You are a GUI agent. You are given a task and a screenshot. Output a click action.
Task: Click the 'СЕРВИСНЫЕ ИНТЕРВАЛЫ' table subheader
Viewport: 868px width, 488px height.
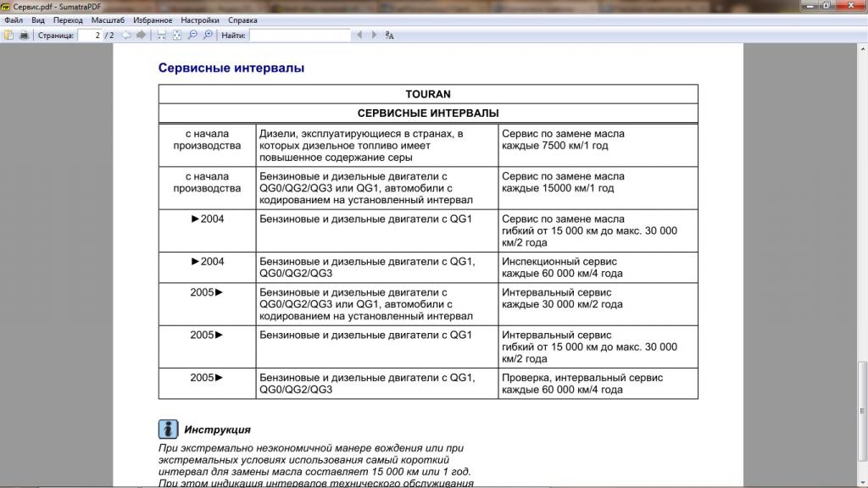coord(428,113)
